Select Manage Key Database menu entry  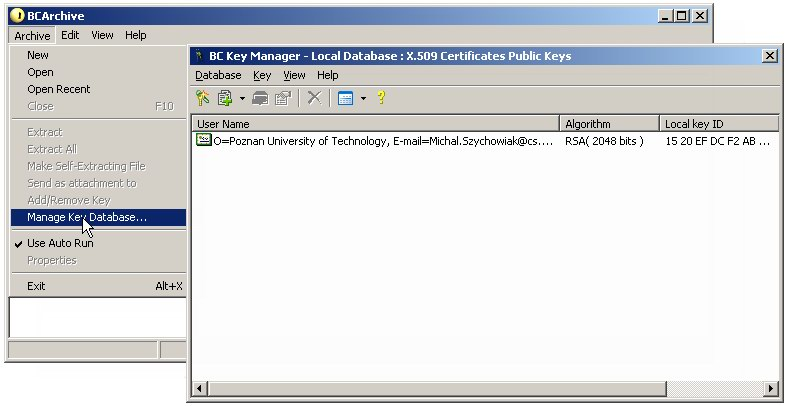[98, 217]
